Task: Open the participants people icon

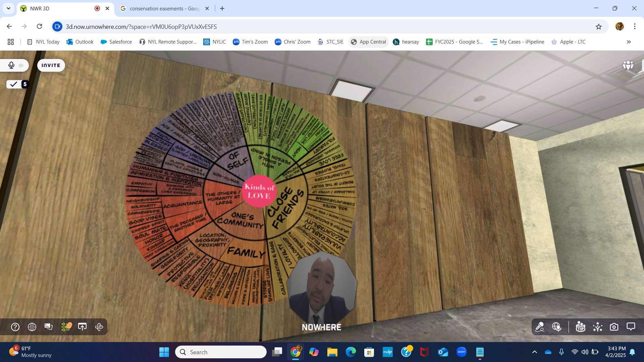Action: tap(628, 65)
